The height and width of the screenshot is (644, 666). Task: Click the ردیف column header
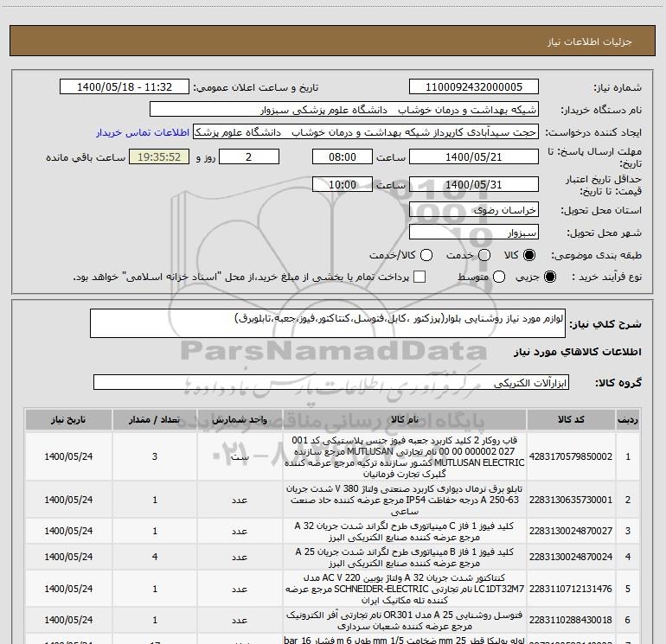point(628,420)
